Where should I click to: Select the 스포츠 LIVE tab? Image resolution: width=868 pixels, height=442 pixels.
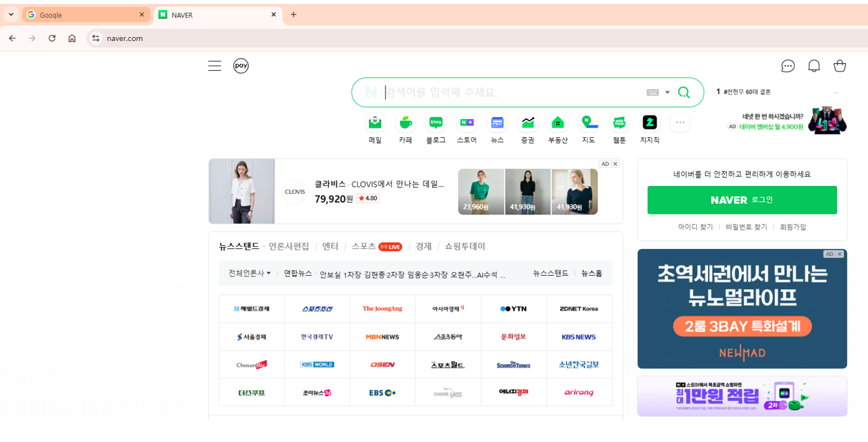[377, 246]
